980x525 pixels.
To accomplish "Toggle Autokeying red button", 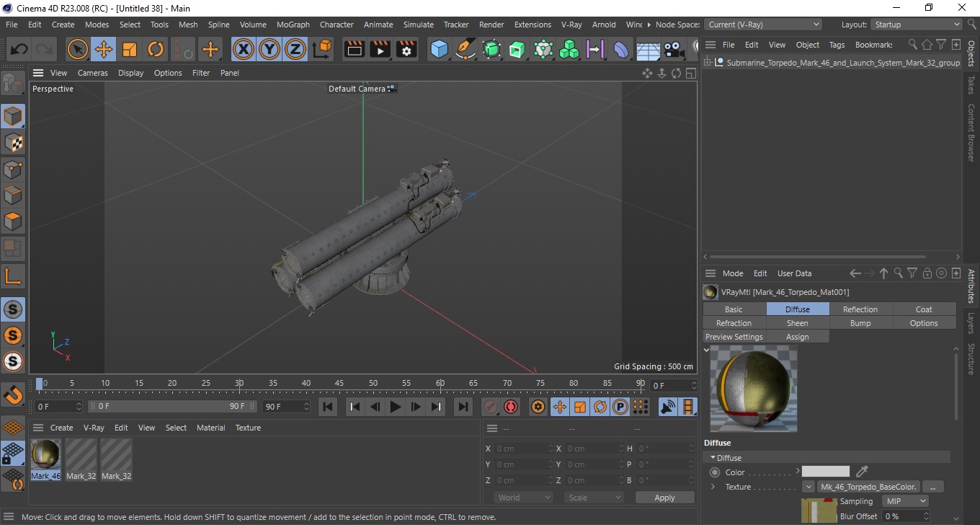I will (x=511, y=407).
